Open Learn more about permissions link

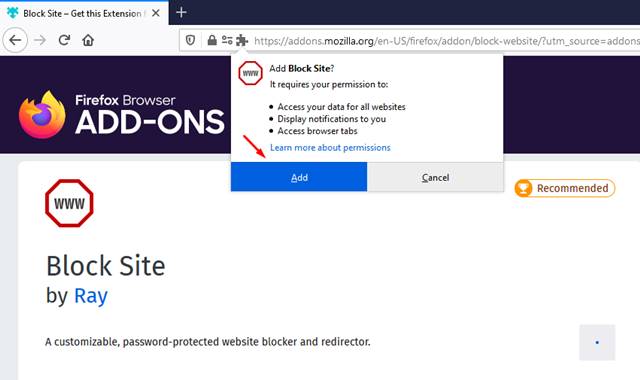(x=330, y=147)
